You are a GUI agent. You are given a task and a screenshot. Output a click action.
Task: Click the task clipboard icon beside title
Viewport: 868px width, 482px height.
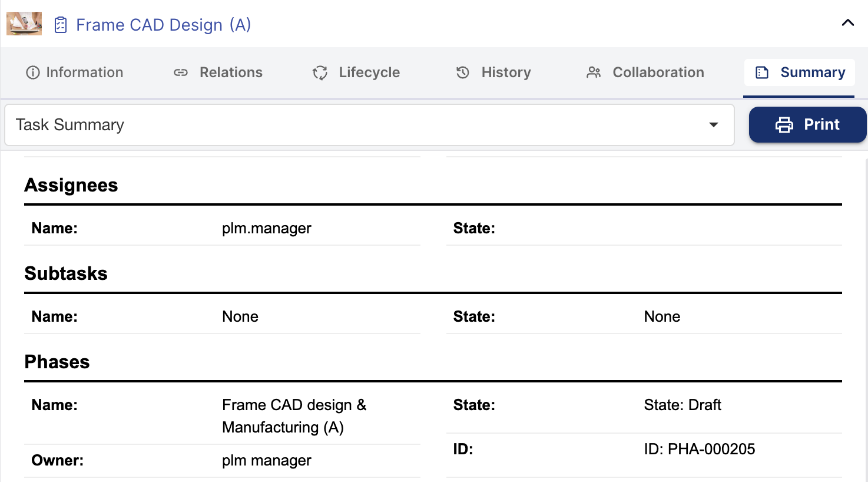coord(61,25)
